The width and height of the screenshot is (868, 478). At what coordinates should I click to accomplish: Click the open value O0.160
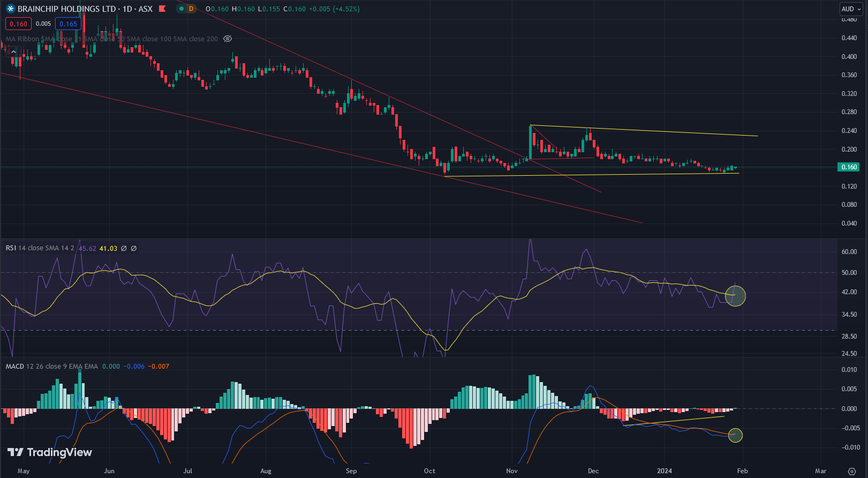pyautogui.click(x=217, y=9)
